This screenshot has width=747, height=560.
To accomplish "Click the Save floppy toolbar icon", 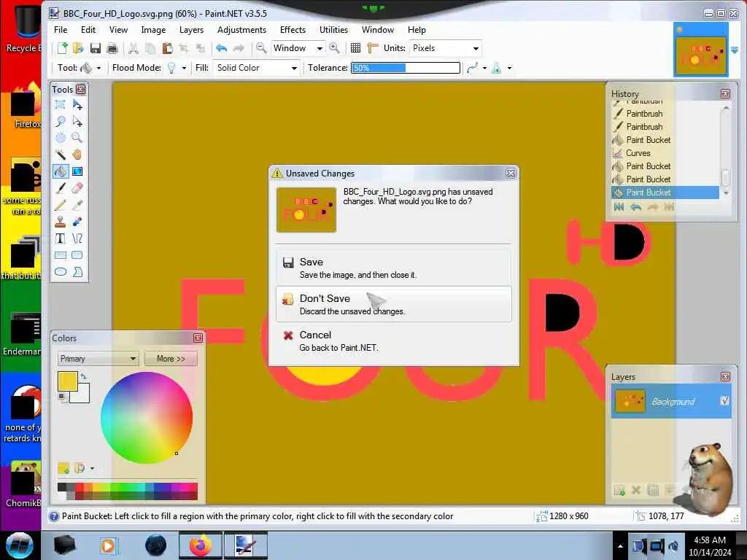I will tap(96, 48).
